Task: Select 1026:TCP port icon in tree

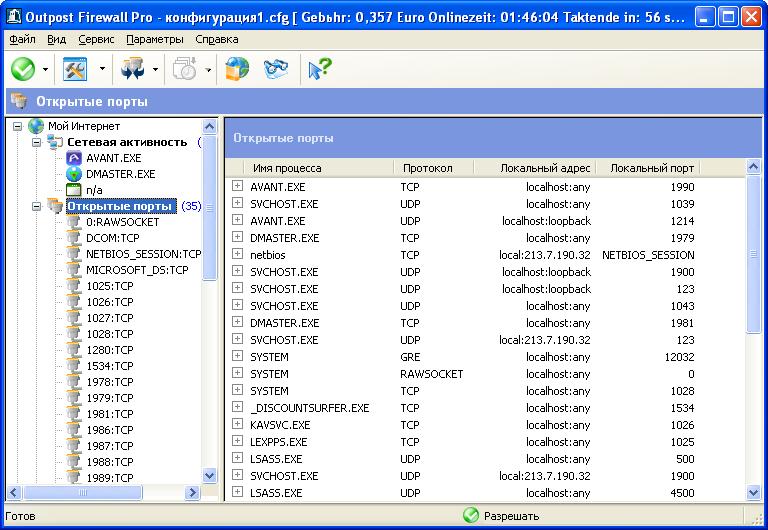Action: coord(73,302)
